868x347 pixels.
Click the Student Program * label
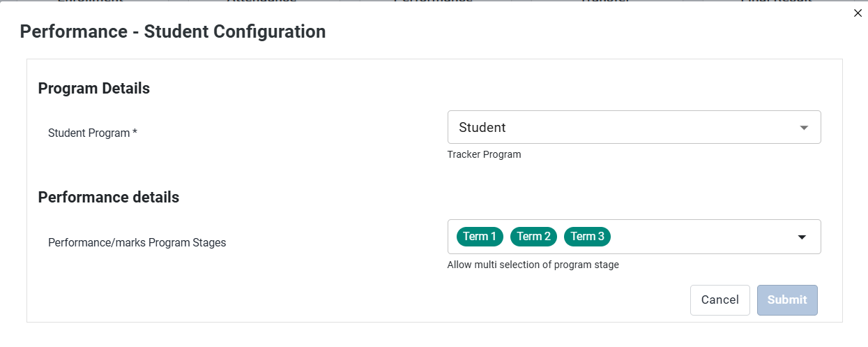pyautogui.click(x=93, y=133)
